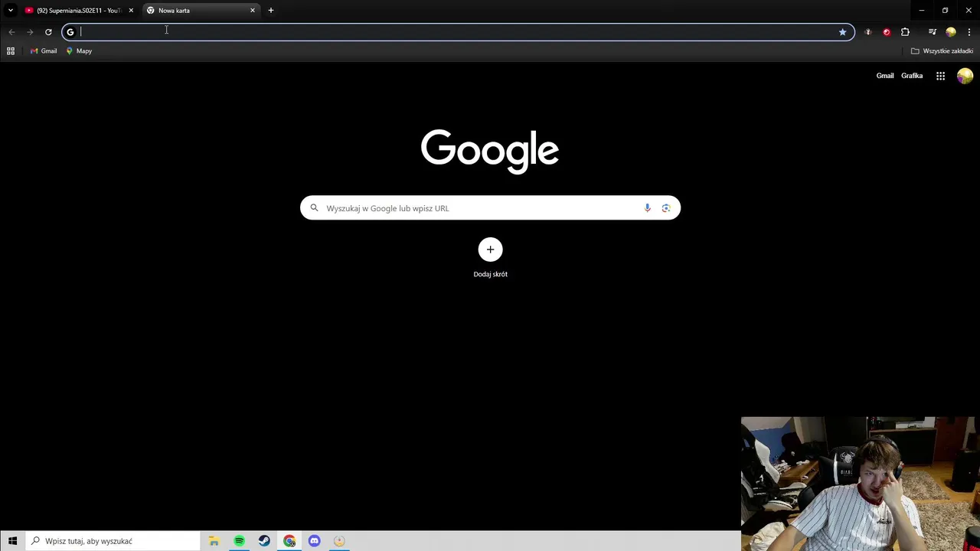The width and height of the screenshot is (980, 551).
Task: Open the tab search dropdown arrow
Action: (x=10, y=11)
